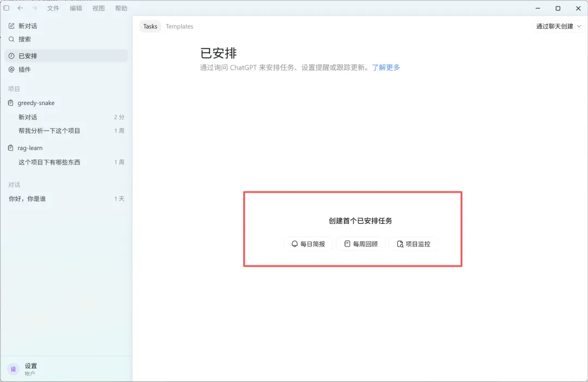
Task: Open the 编辑 menu
Action: [x=76, y=8]
